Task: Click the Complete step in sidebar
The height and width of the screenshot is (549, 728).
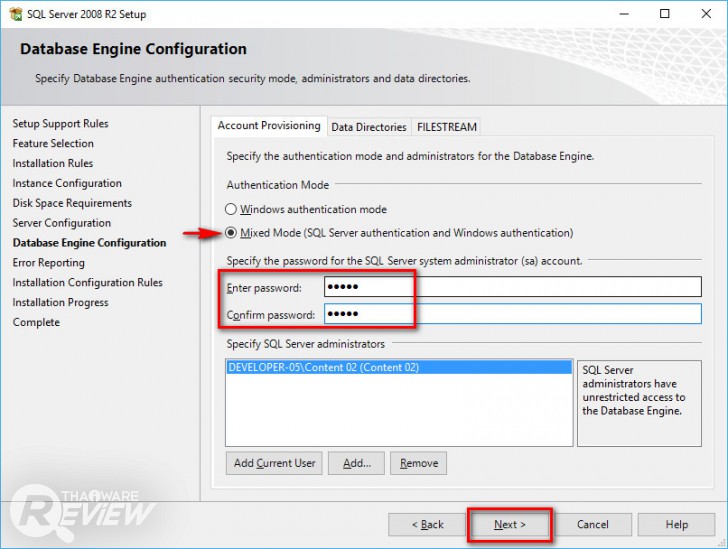Action: tap(36, 322)
